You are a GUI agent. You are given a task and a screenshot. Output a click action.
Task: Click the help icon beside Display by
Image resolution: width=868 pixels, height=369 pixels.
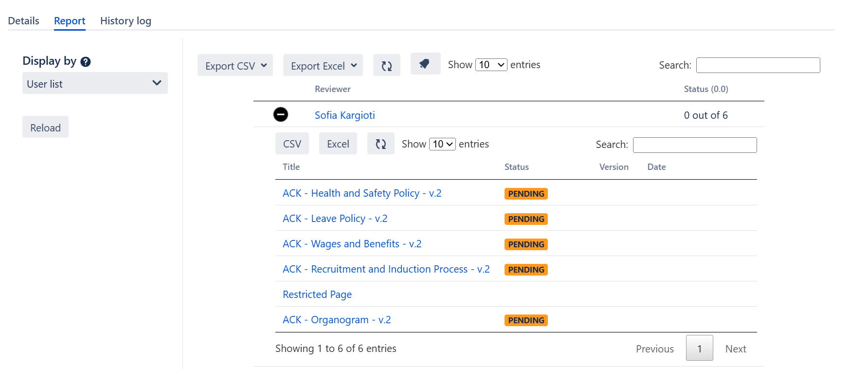tap(86, 62)
